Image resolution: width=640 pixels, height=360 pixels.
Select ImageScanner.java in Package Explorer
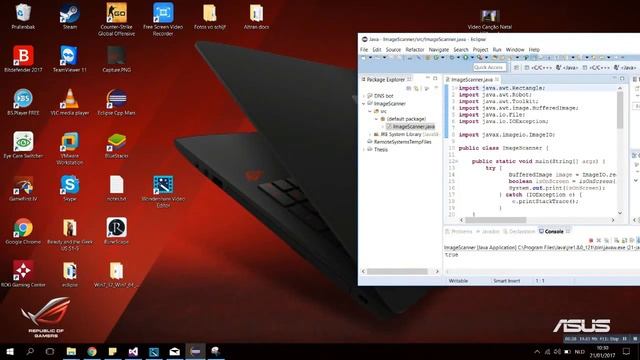410,127
